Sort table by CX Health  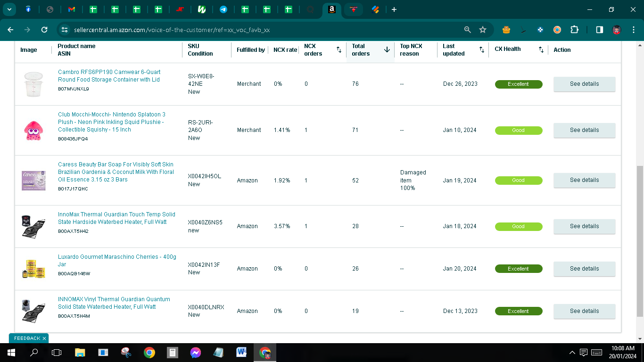[x=541, y=49]
